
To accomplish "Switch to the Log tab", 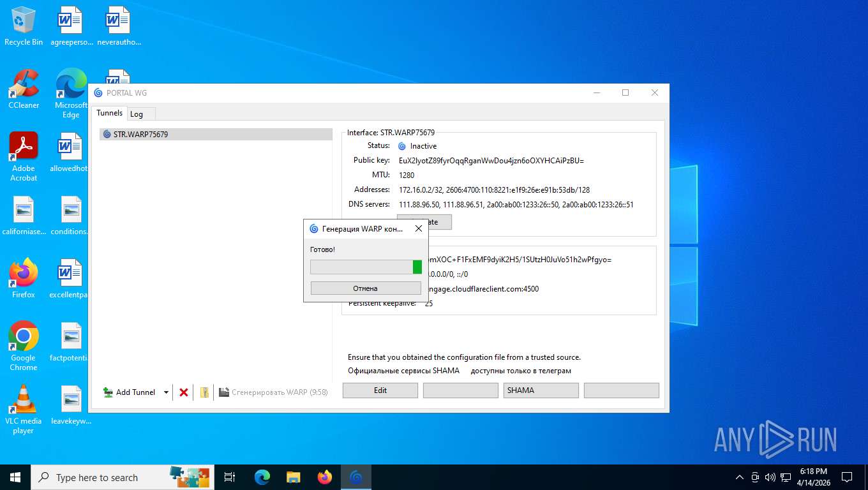I will [x=137, y=114].
